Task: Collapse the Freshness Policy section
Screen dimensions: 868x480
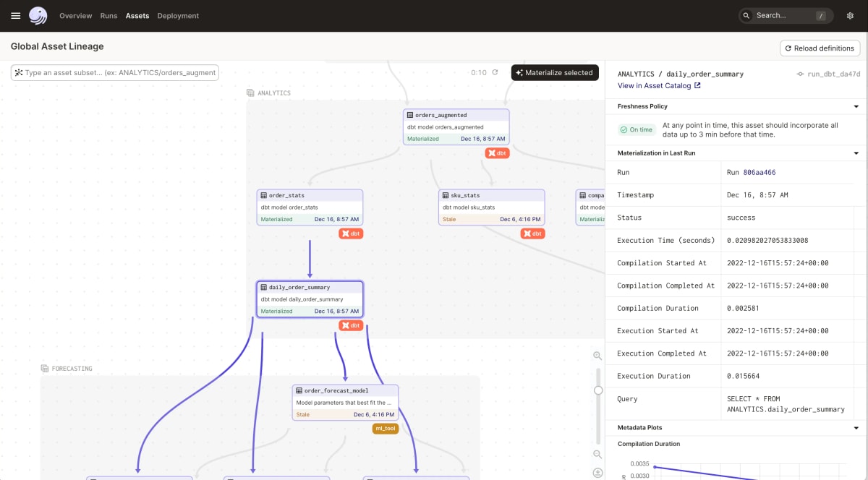Action: click(x=856, y=106)
